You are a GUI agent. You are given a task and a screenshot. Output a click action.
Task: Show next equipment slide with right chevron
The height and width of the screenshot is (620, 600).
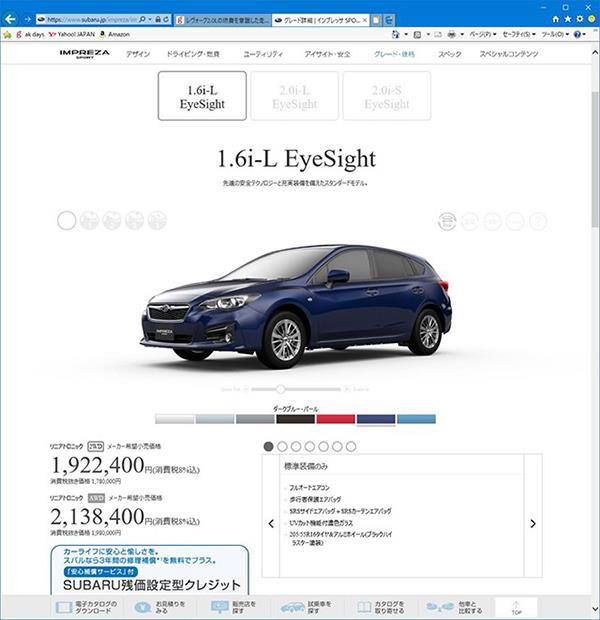click(x=533, y=524)
